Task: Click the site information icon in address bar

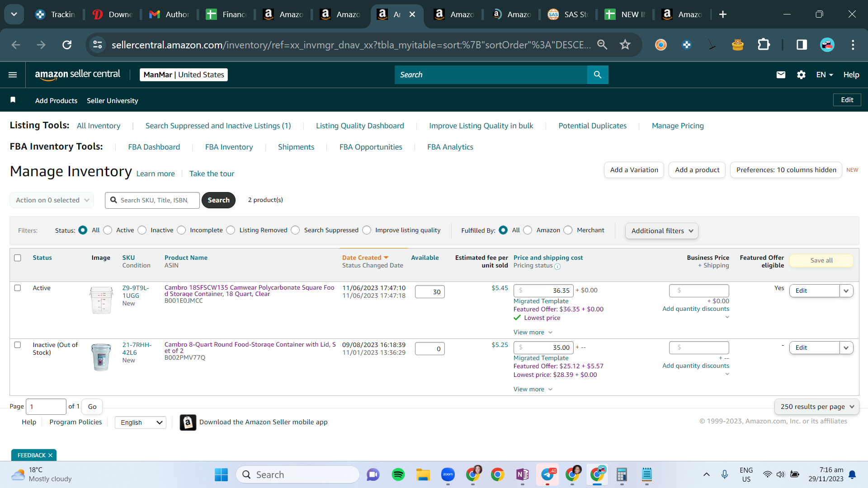Action: [98, 45]
